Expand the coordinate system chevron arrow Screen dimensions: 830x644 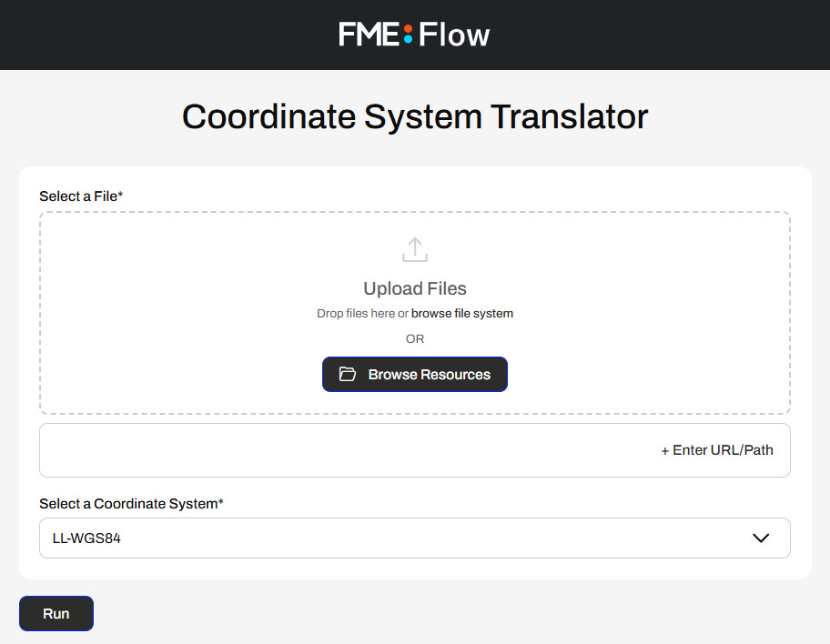coord(761,538)
